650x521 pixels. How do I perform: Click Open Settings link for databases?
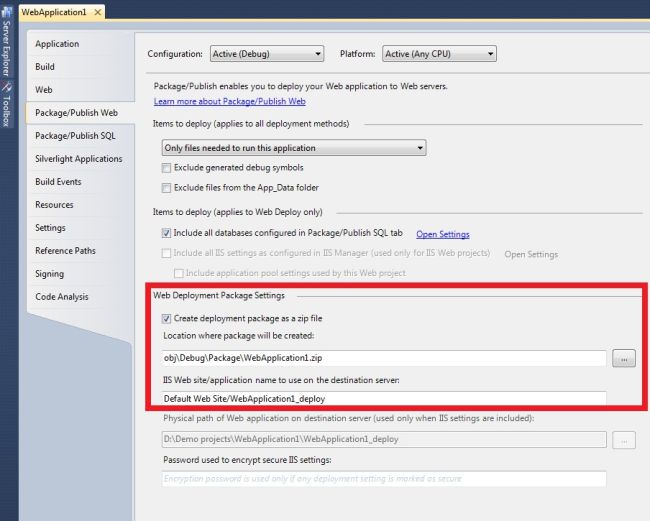(x=443, y=234)
